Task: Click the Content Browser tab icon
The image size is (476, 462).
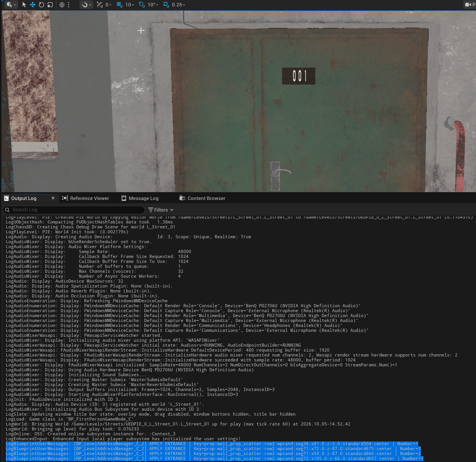Action: point(182,198)
